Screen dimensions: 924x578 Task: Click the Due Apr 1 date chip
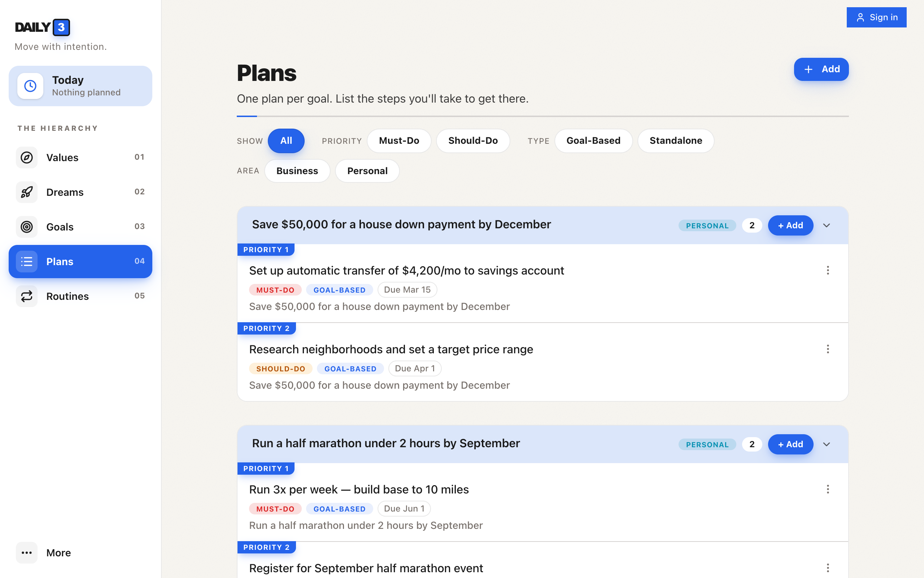click(415, 368)
